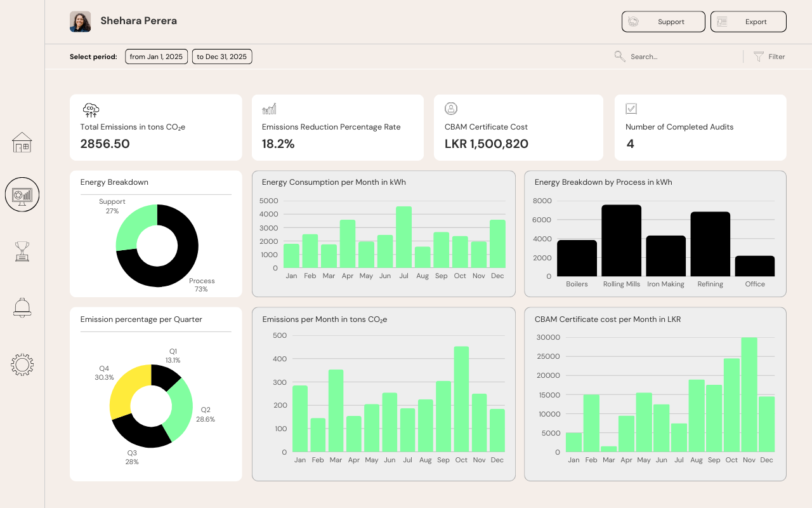This screenshot has height=508, width=812.
Task: Click the CBAM certificate cost icon
Action: [451, 109]
